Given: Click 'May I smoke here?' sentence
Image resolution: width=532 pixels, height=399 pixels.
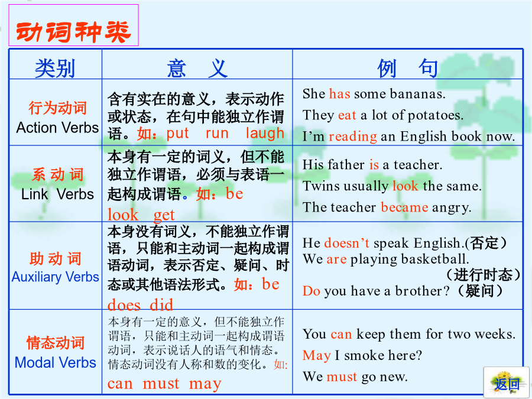Looking at the screenshot, I should click(x=362, y=355).
